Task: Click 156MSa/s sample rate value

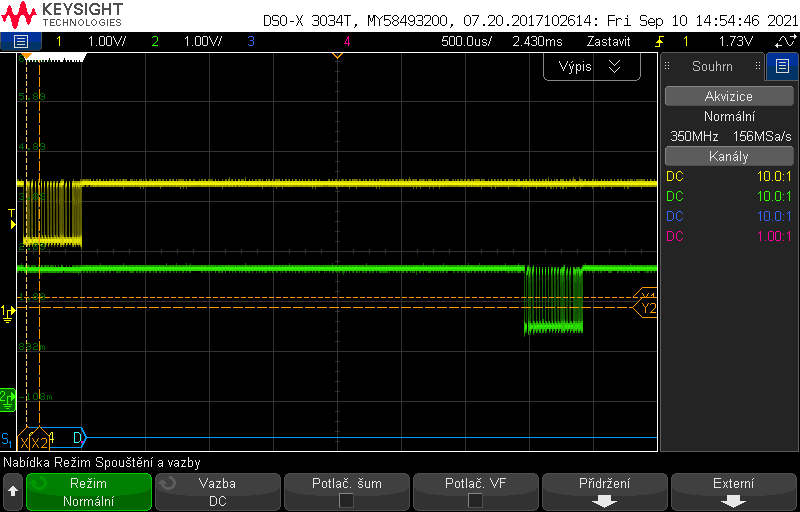Action: click(762, 136)
